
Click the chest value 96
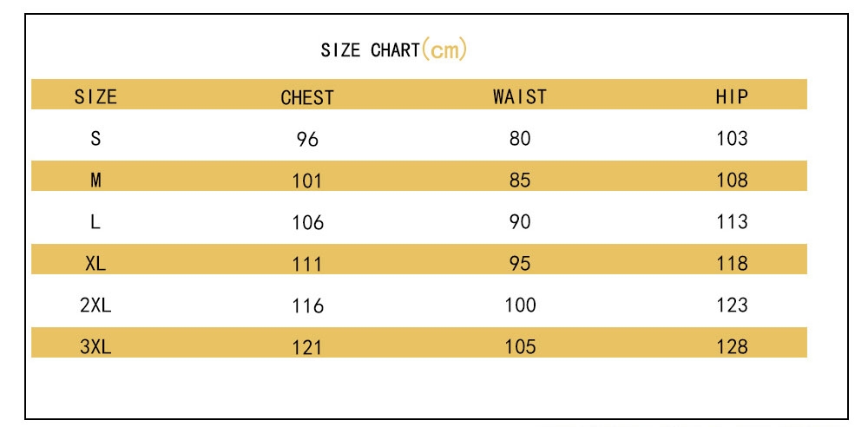pyautogui.click(x=307, y=139)
